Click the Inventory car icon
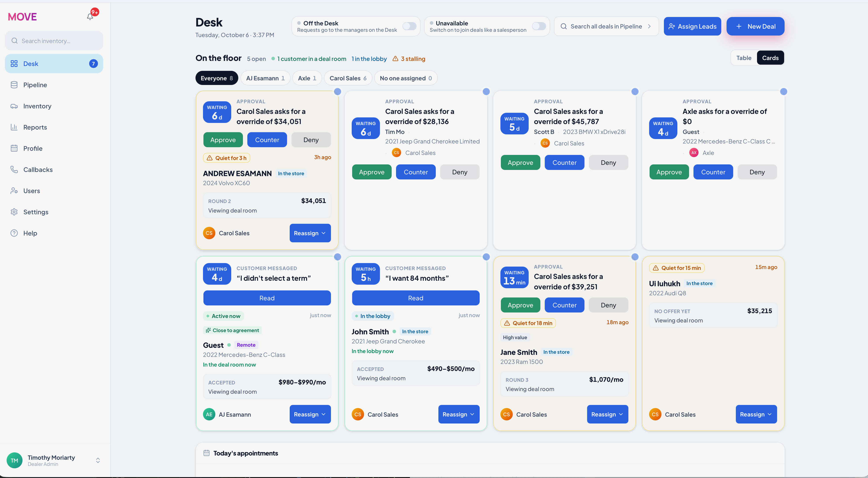868x478 pixels. pos(14,106)
